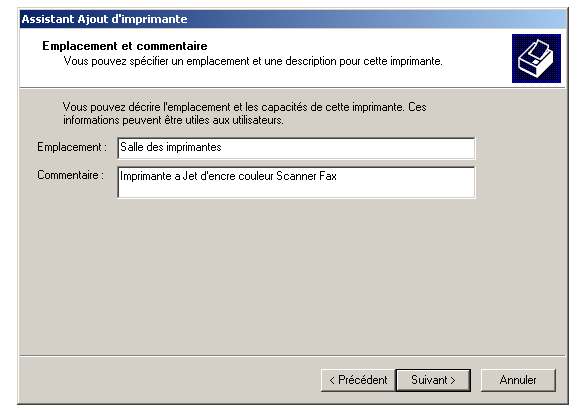Click the Emplacement et commentaire heading
This screenshot has height=415, width=586.
124,46
